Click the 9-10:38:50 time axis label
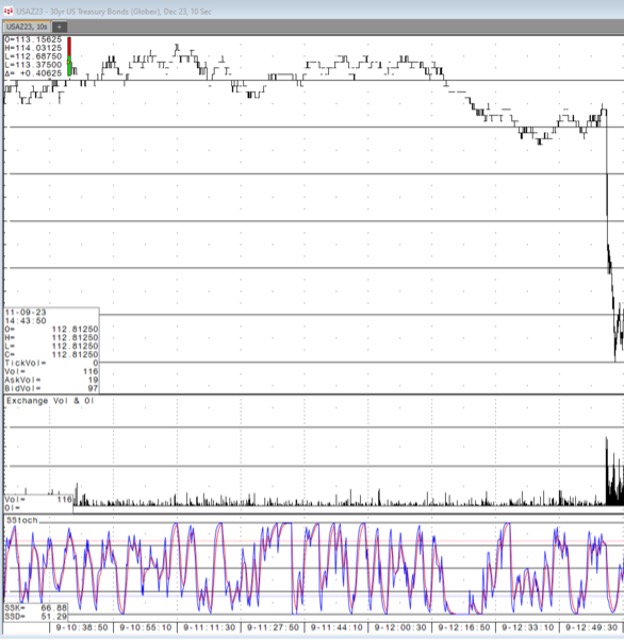The height and width of the screenshot is (640, 624). pyautogui.click(x=82, y=627)
